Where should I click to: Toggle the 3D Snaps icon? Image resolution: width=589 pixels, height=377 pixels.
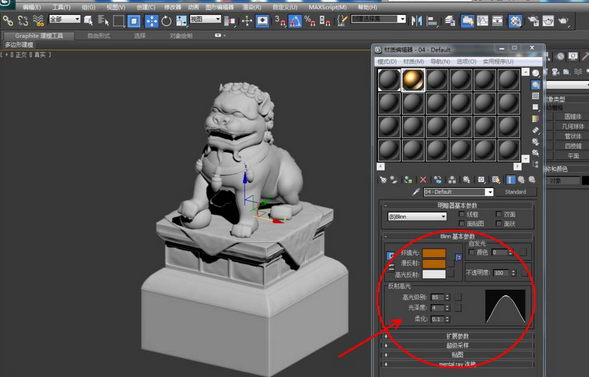[280, 21]
